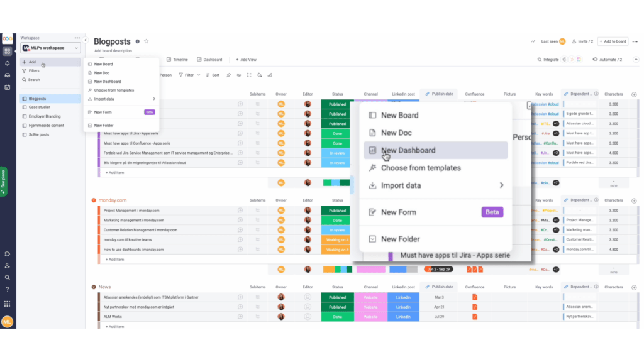The width and height of the screenshot is (644, 362).
Task: Open the apps nine-dot grid icon
Action: [x=8, y=304]
